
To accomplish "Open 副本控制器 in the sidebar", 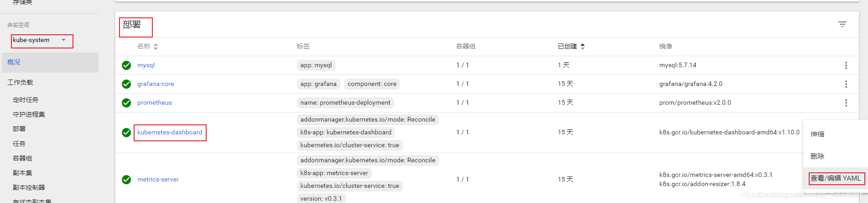I will click(29, 187).
